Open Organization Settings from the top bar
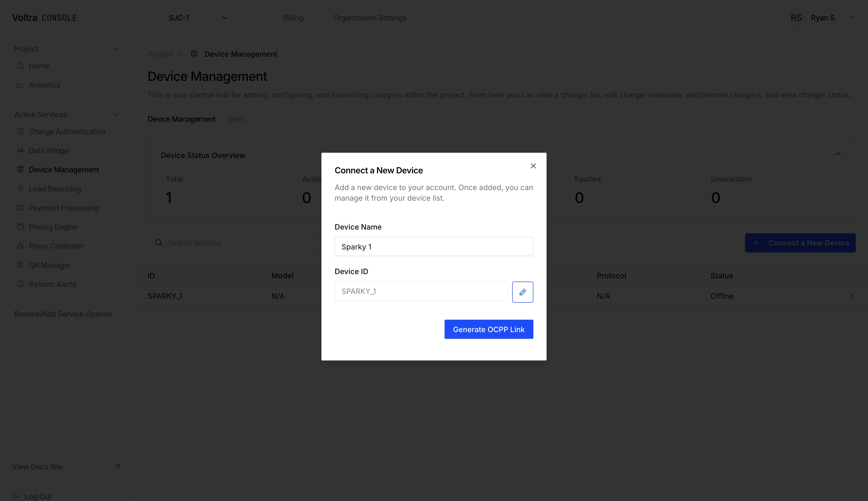The image size is (868, 501). (x=369, y=17)
